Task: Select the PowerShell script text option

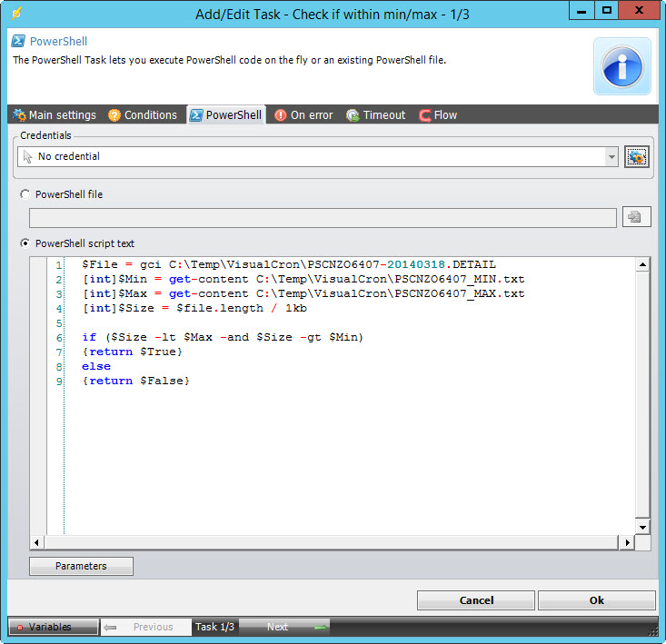Action: tap(25, 243)
